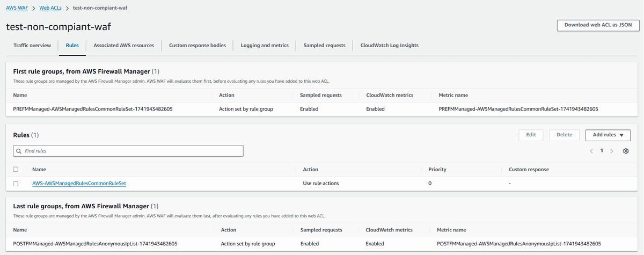Open Associated AWS resources tab
Image resolution: width=644 pixels, height=255 pixels.
coord(124,46)
